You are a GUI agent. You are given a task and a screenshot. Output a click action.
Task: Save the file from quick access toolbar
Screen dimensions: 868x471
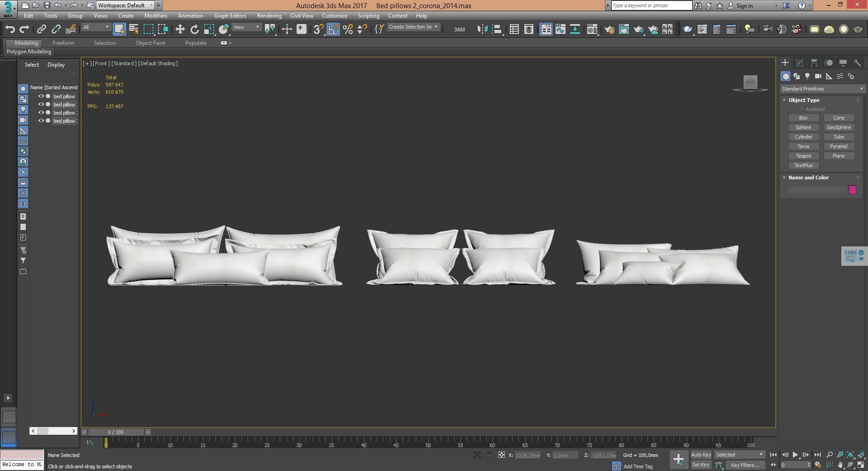(47, 5)
